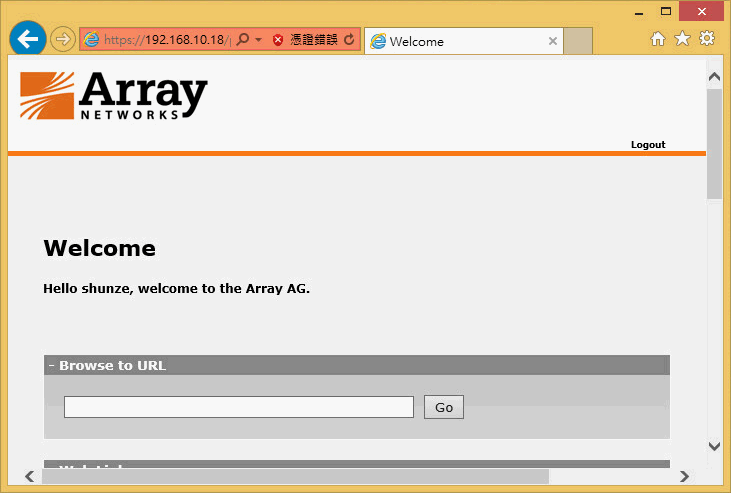The height and width of the screenshot is (493, 731).
Task: Click the browser Back arrow button
Action: 28,39
